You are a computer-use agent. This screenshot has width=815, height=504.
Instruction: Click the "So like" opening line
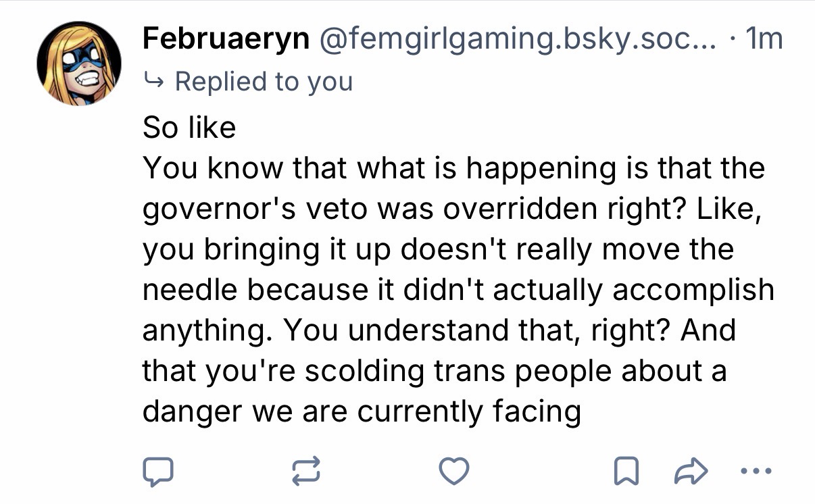(x=189, y=127)
